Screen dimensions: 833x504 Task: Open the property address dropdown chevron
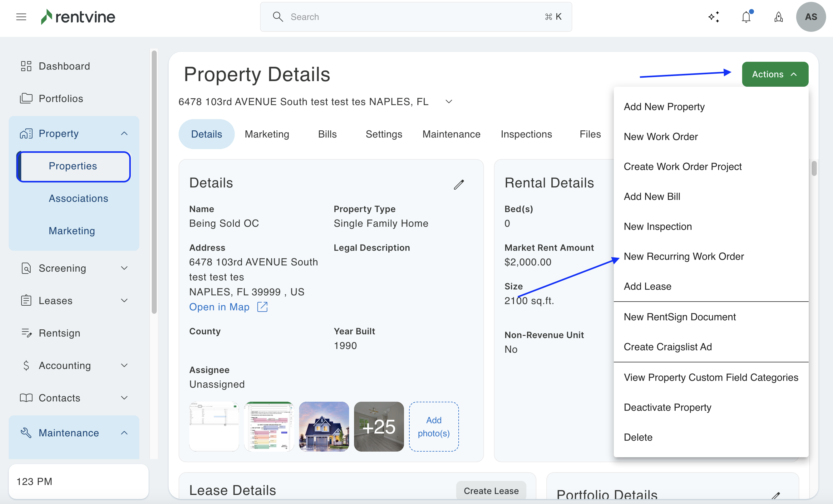449,102
